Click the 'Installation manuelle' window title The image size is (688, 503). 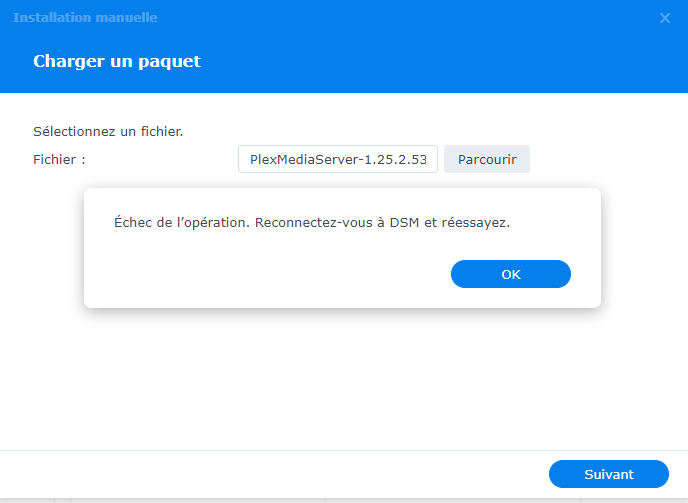pyautogui.click(x=85, y=18)
